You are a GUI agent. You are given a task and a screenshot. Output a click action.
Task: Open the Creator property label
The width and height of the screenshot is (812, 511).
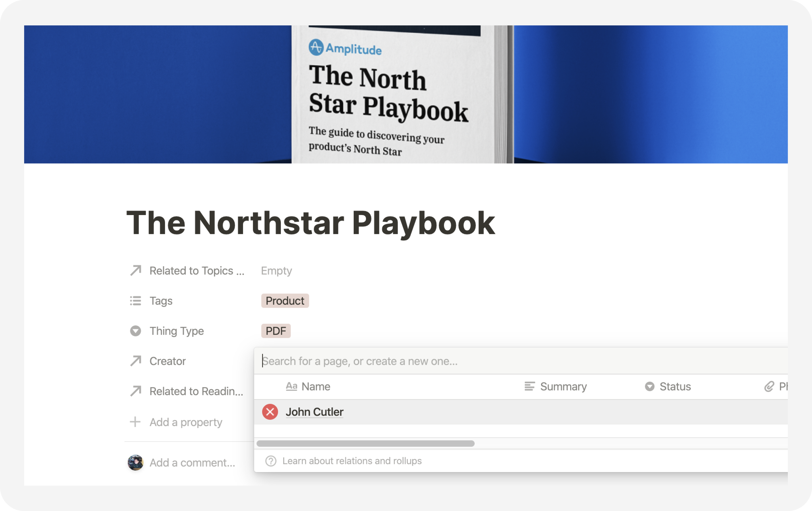(x=168, y=361)
